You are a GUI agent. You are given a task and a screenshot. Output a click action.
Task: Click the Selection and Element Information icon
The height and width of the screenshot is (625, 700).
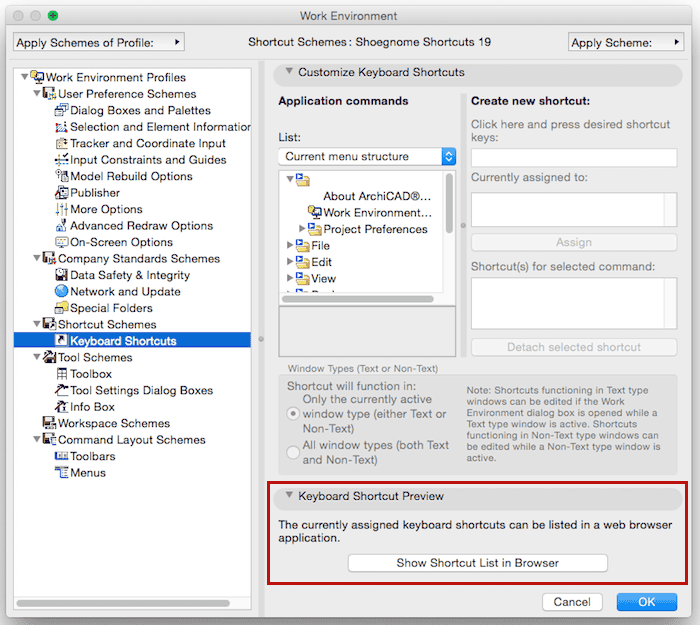click(x=61, y=127)
